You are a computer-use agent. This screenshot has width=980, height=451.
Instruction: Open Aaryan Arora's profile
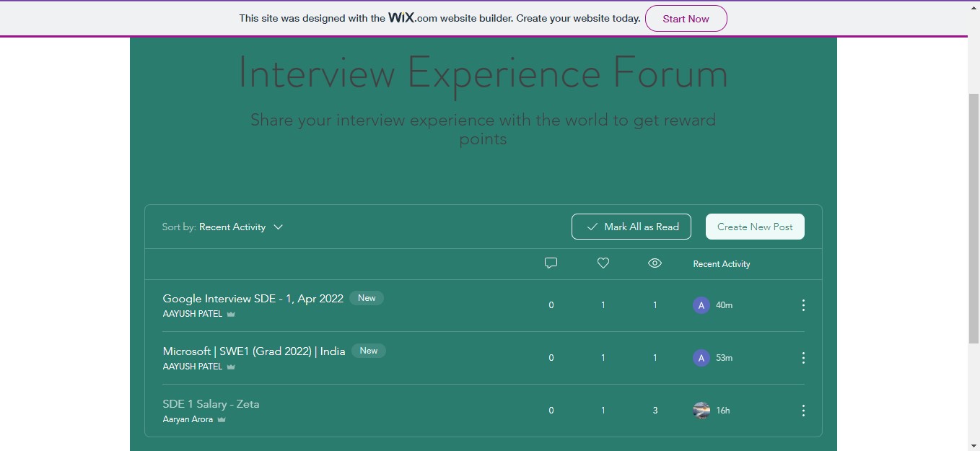[x=188, y=420]
